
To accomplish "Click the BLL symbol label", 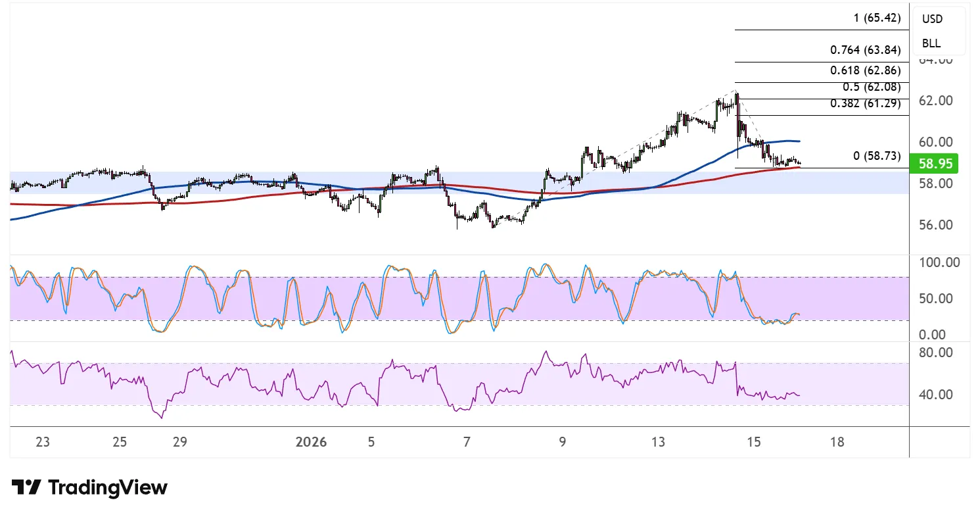I will (931, 43).
